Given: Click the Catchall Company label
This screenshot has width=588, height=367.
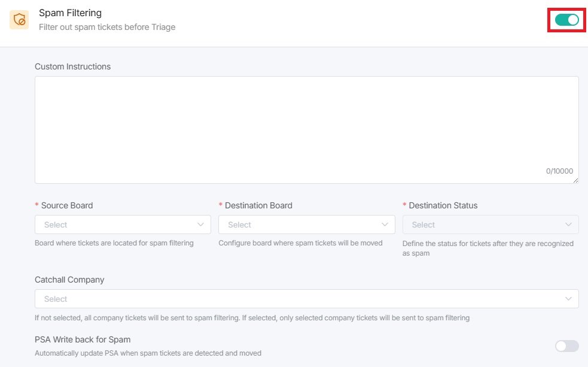Looking at the screenshot, I should 69,280.
